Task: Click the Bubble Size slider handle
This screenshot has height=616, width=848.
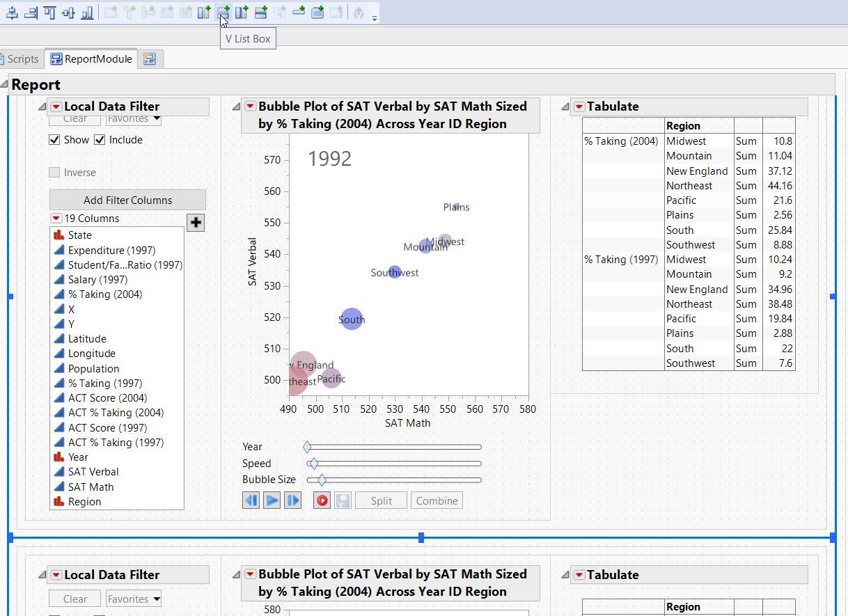Action: [x=320, y=480]
